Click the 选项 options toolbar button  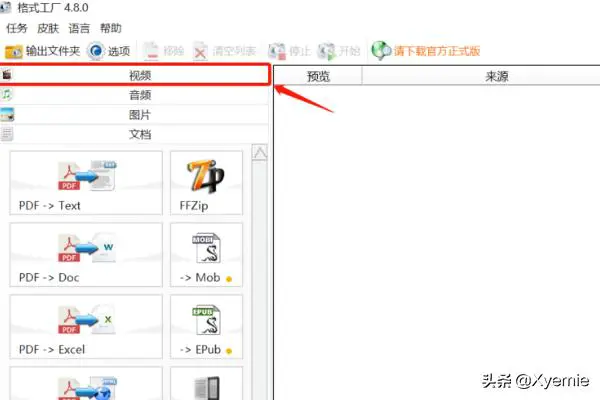tap(110, 50)
